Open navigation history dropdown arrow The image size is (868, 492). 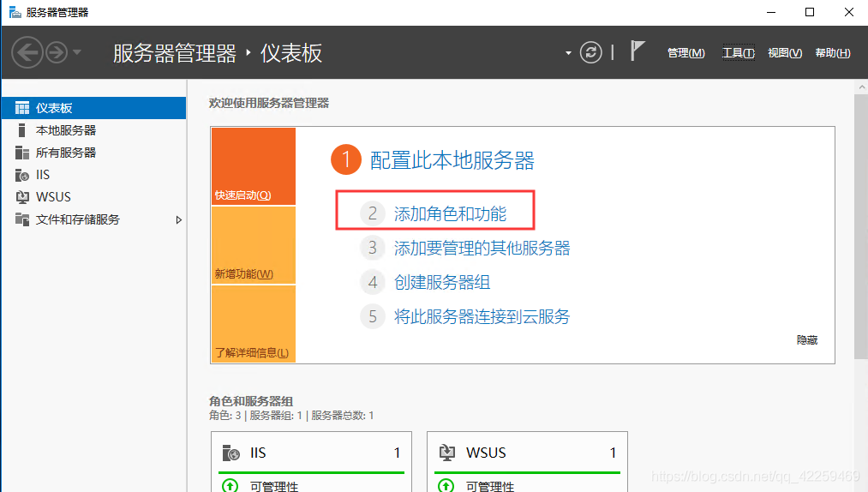77,52
